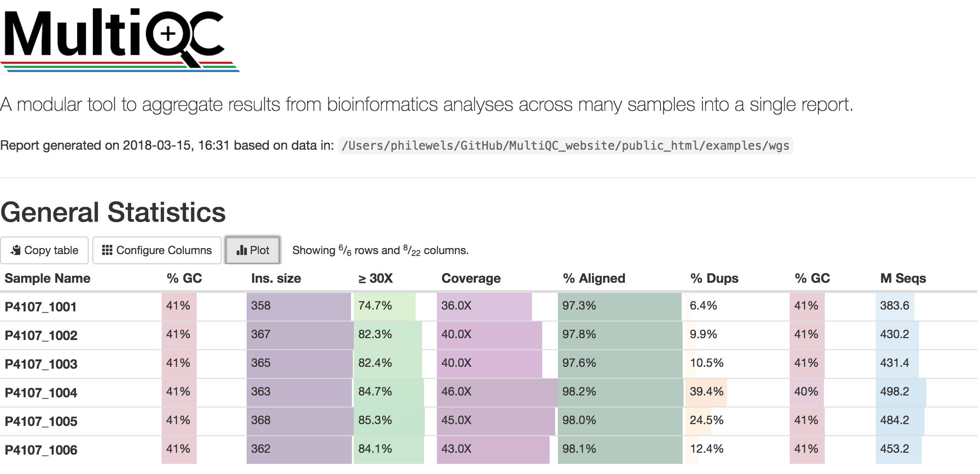Sort by M Seqs column header

903,278
